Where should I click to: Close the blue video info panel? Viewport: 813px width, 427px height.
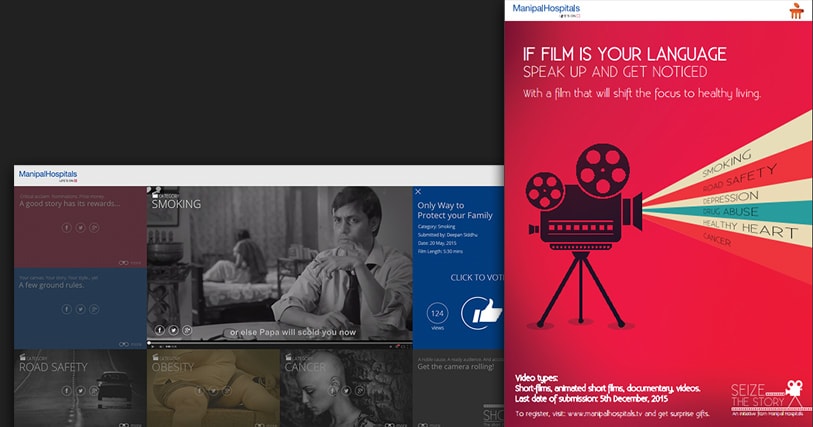tap(418, 191)
